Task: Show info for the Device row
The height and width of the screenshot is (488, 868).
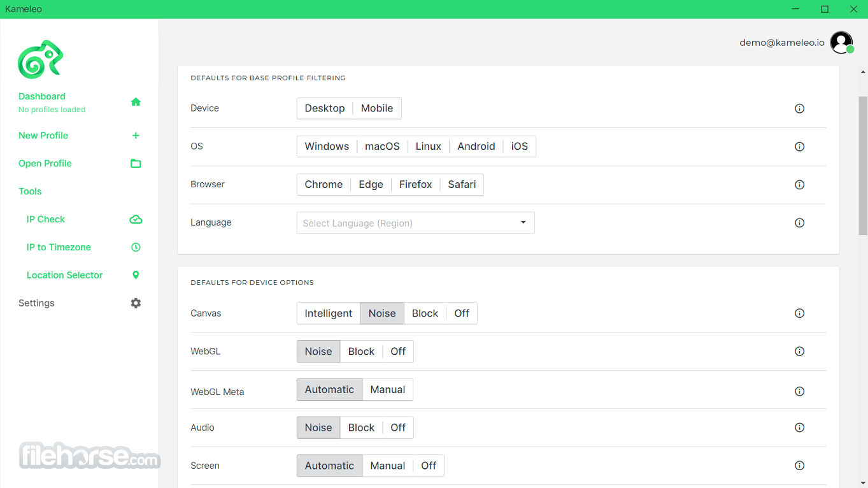Action: coord(800,108)
